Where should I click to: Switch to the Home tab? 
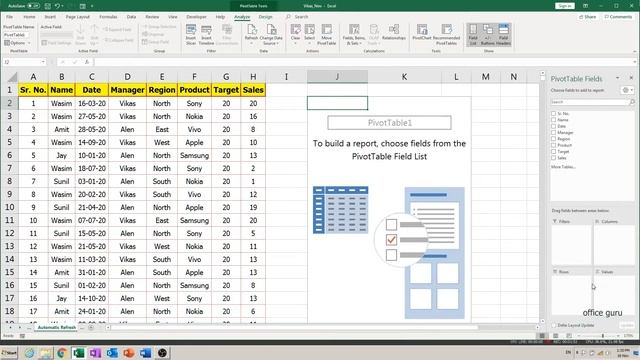pos(29,17)
